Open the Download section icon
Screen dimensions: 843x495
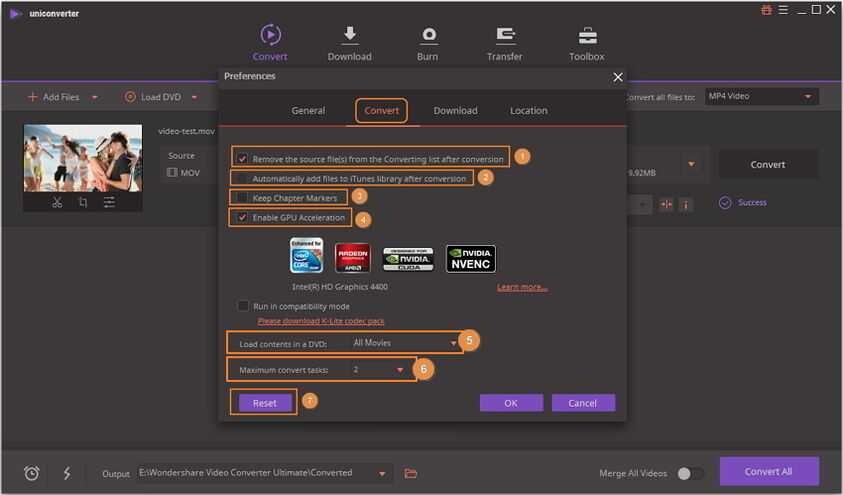click(x=349, y=37)
